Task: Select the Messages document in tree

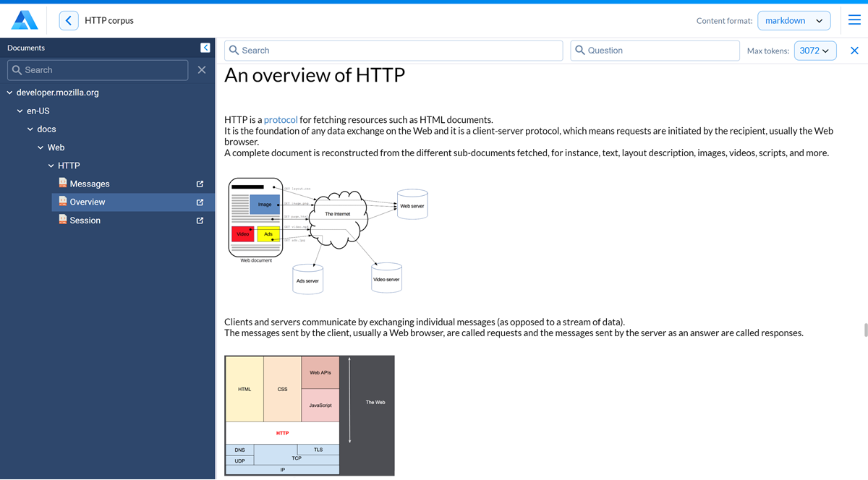Action: coord(90,184)
